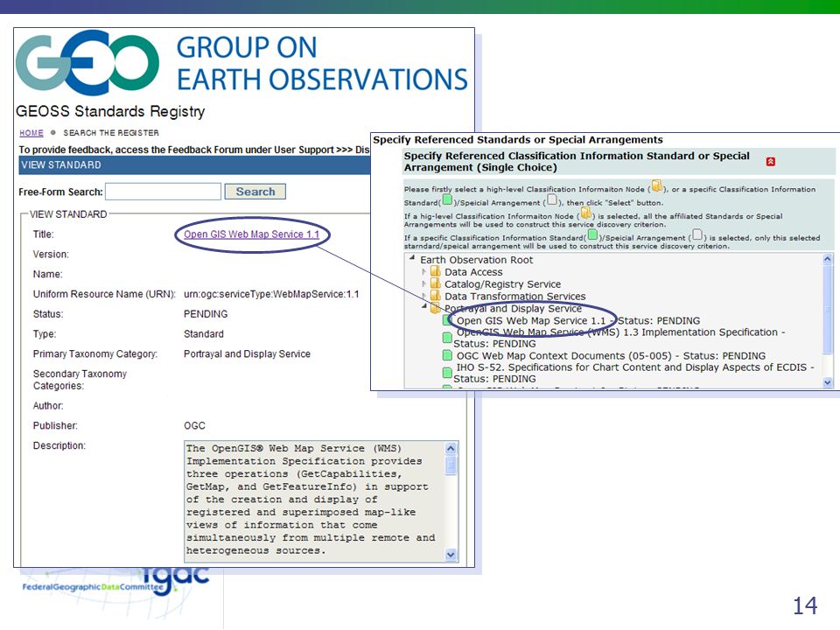This screenshot has width=840, height=630.
Task: Collapse the Earth Observation Root node
Action: (412, 259)
